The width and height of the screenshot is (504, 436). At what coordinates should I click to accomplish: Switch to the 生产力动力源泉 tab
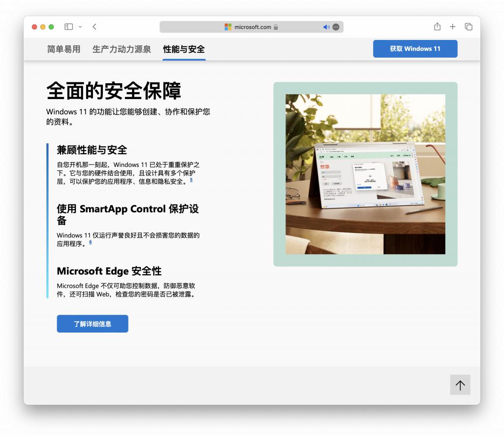(122, 49)
